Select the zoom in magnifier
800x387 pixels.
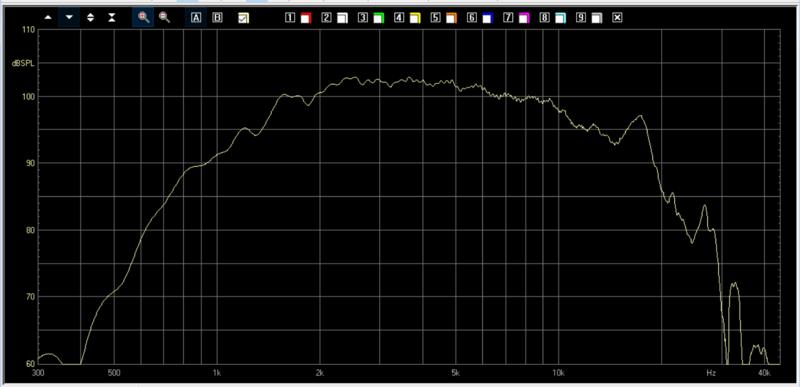(x=143, y=18)
